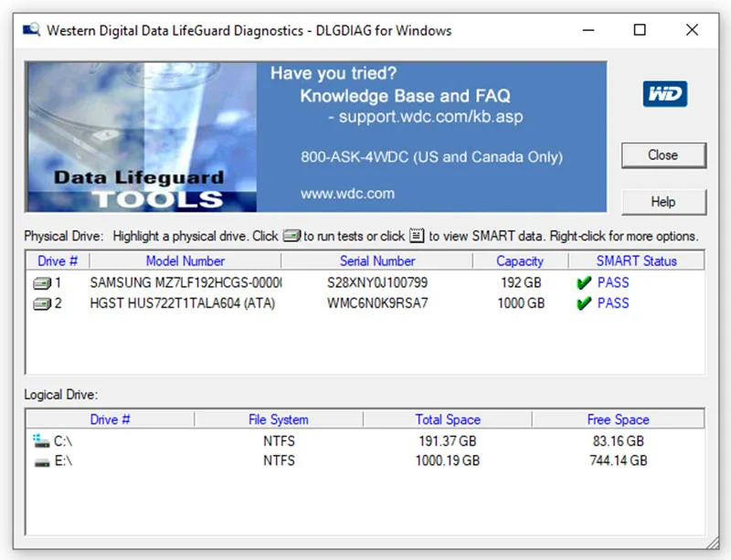
Task: Click PASS status for Samsung drive
Action: click(613, 282)
